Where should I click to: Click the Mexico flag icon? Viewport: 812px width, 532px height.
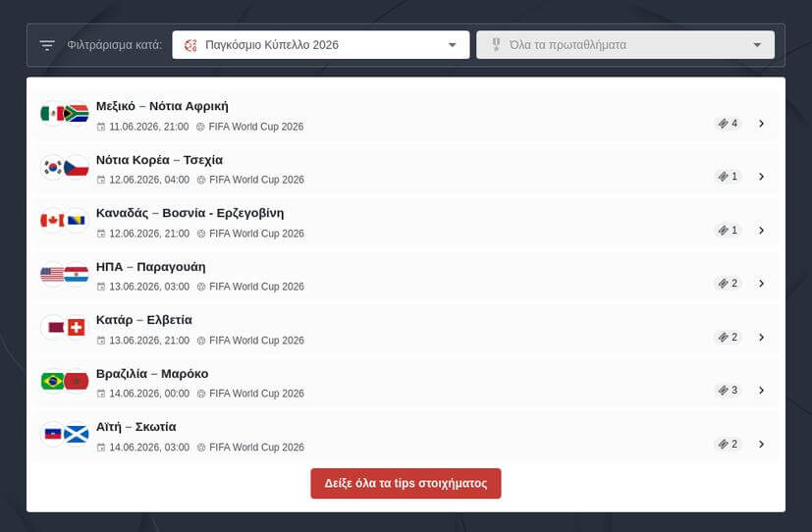(52, 114)
